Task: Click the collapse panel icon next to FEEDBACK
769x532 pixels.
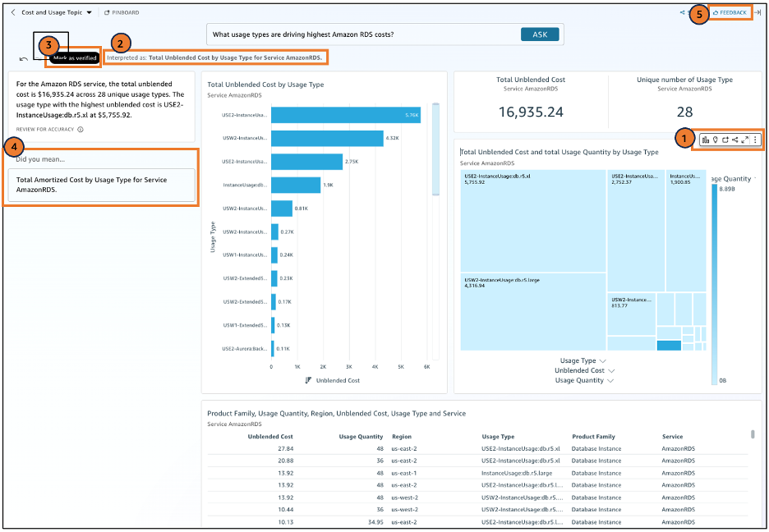Action: click(x=758, y=12)
